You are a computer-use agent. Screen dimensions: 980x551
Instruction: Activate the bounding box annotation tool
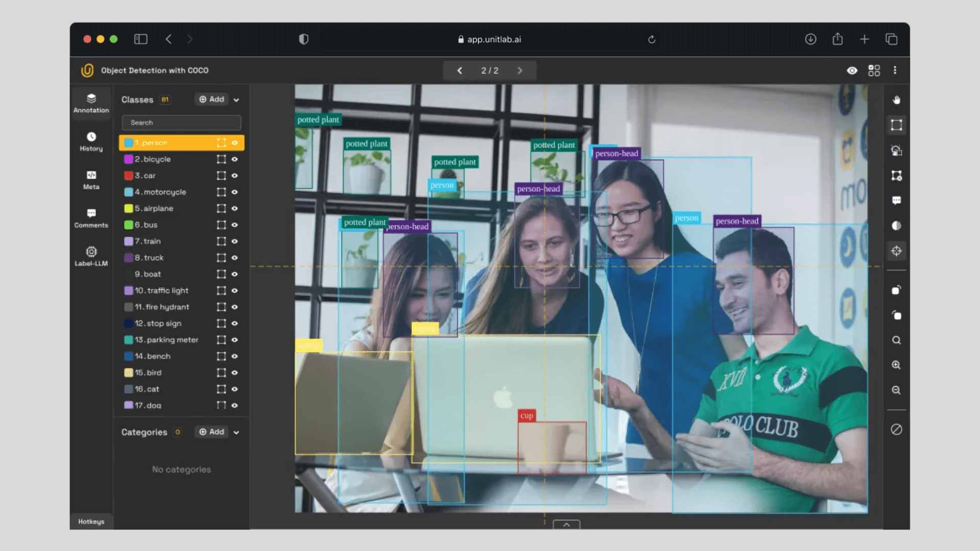coord(896,125)
